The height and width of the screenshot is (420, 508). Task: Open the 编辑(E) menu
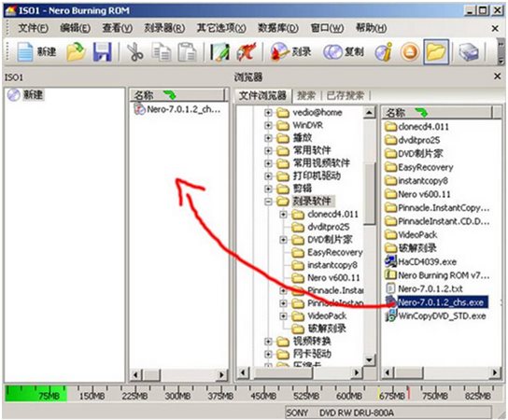(75, 28)
